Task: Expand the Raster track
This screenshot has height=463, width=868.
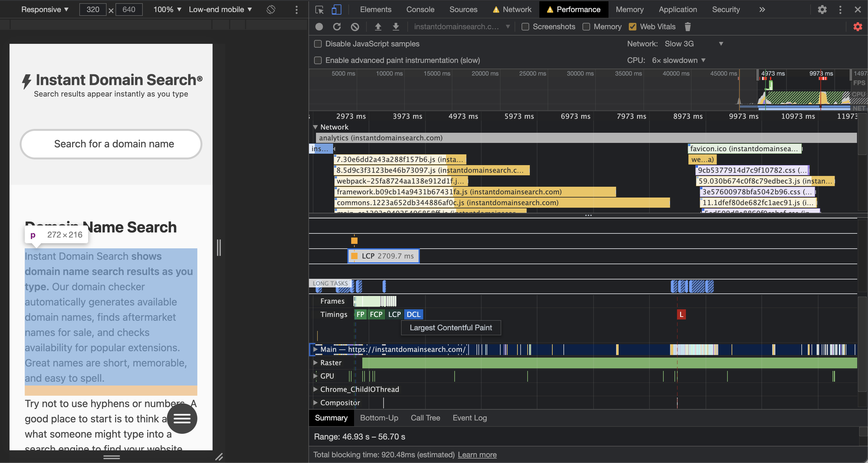Action: pos(315,363)
